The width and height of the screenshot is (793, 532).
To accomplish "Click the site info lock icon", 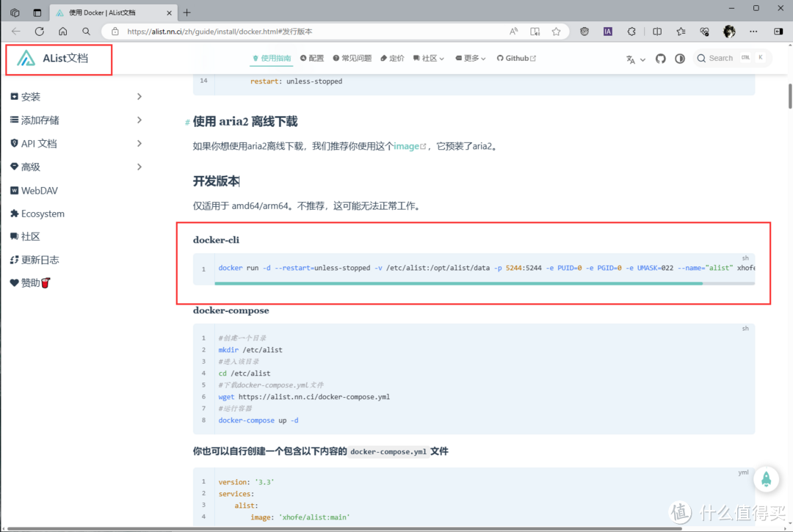I will tap(115, 32).
